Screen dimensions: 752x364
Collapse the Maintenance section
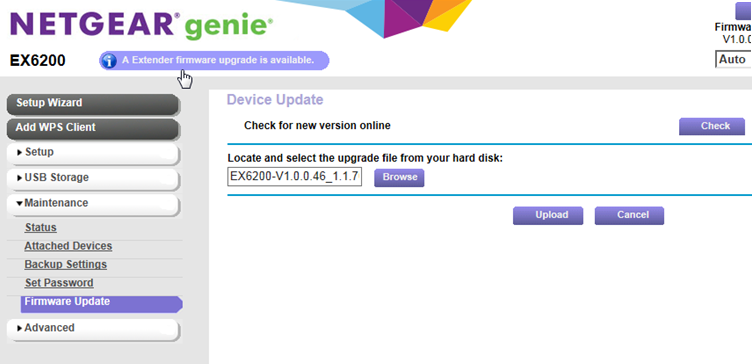[x=93, y=204]
